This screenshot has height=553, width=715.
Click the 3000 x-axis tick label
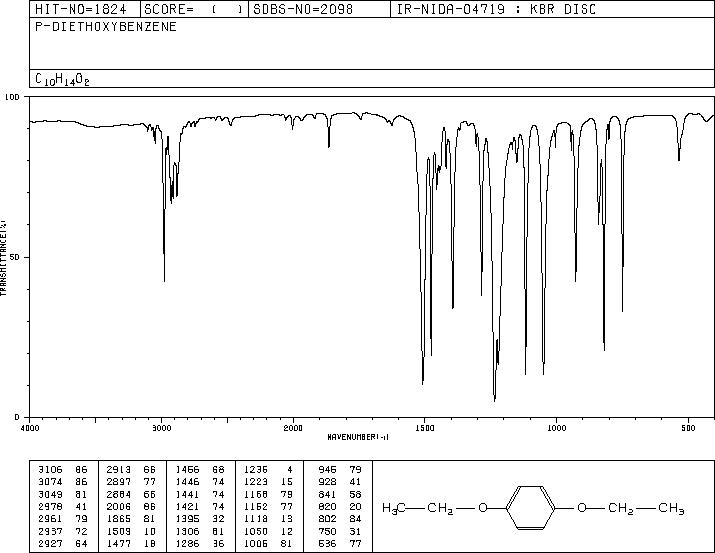[161, 428]
